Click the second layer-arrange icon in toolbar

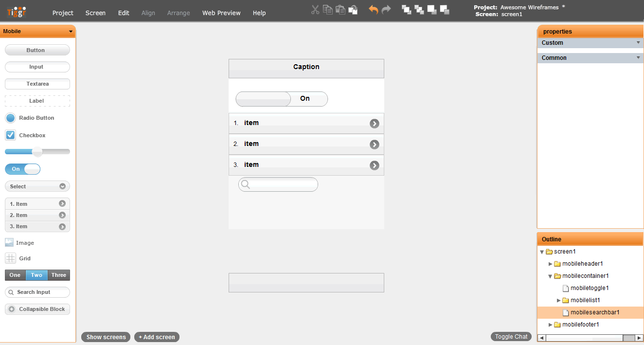tap(419, 9)
